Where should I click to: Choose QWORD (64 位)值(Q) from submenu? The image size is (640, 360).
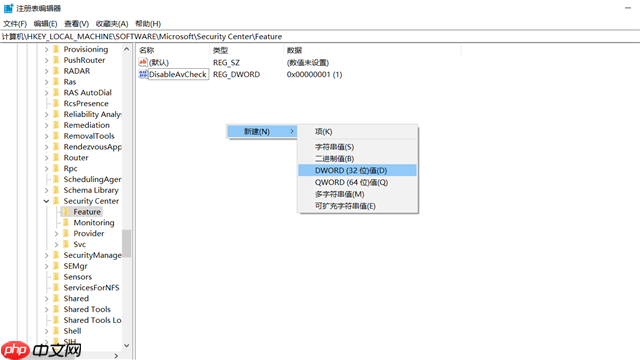click(358, 182)
